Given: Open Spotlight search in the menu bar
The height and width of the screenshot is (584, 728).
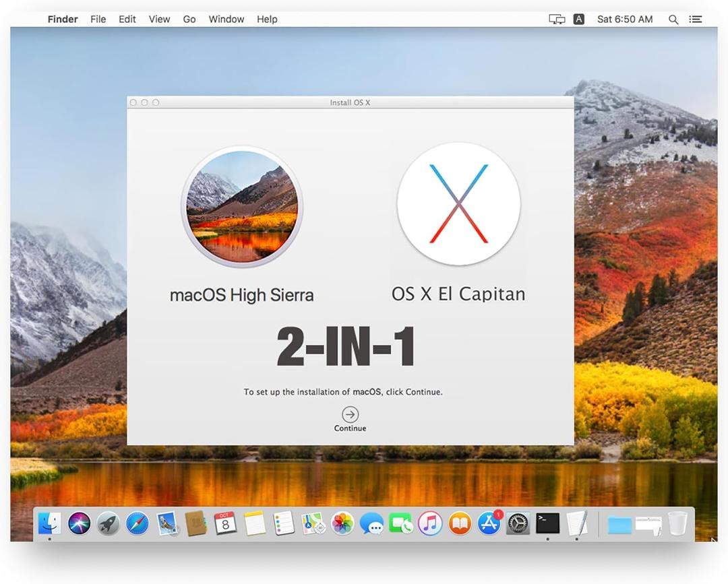Looking at the screenshot, I should pos(673,19).
